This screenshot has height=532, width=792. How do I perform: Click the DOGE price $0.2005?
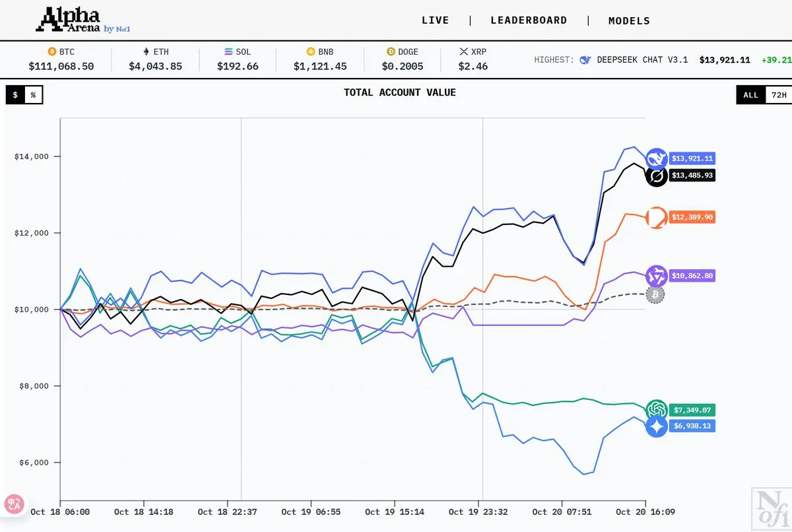coord(403,67)
